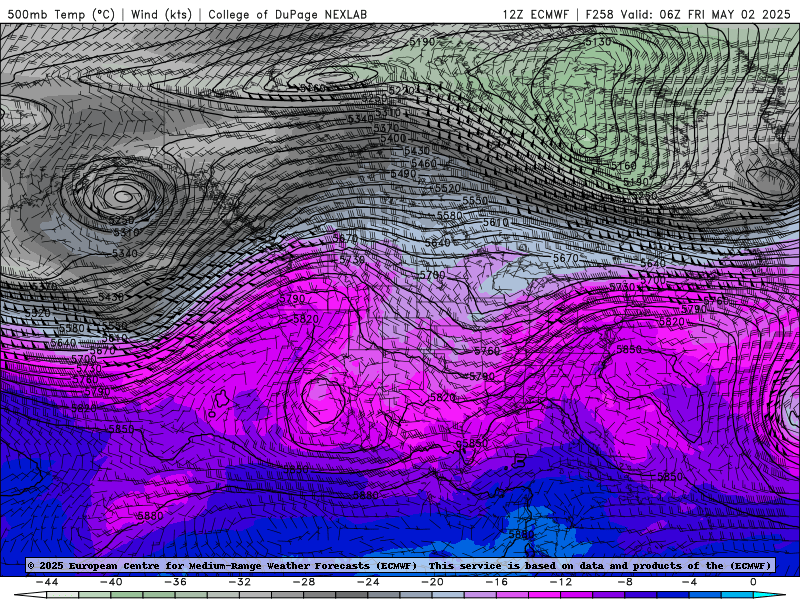The width and height of the screenshot is (800, 600).
Task: Click the '-36' color scale label
Action: (x=176, y=582)
